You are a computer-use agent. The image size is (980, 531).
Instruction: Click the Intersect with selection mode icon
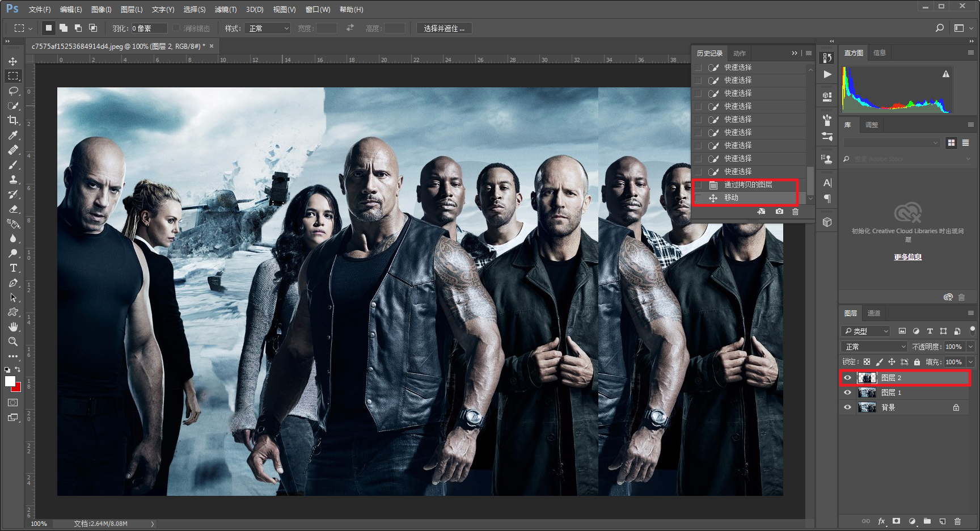(x=93, y=28)
